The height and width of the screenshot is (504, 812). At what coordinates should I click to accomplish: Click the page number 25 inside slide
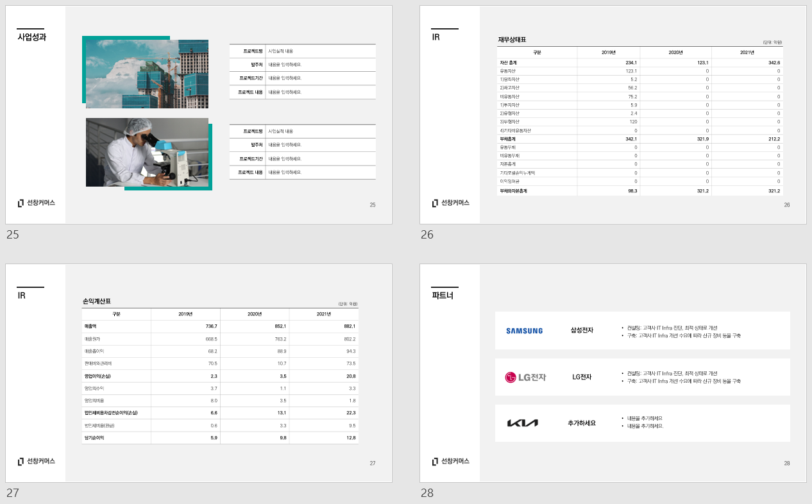373,205
